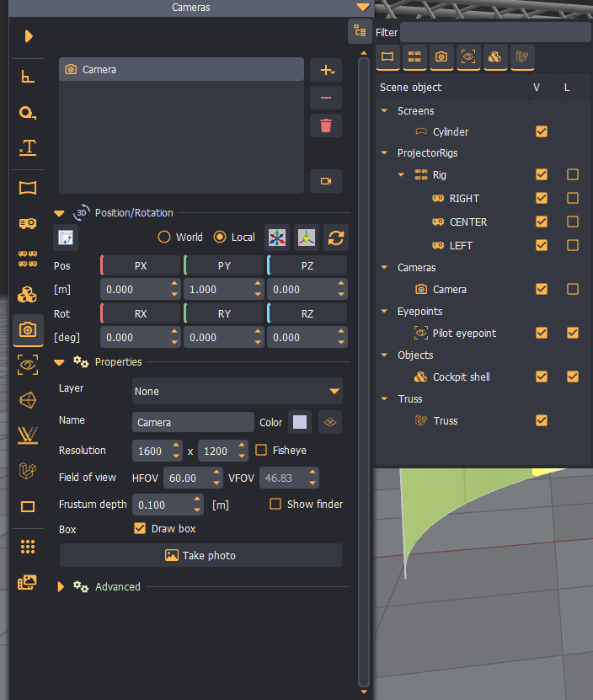Expand the Advanced section
This screenshot has width=593, height=700.
[61, 586]
